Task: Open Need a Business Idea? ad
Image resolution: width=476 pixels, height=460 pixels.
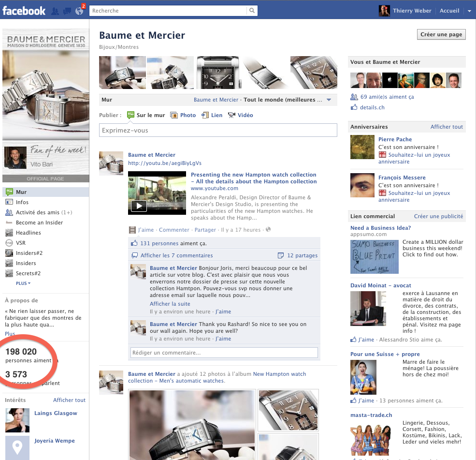Action: (x=380, y=228)
